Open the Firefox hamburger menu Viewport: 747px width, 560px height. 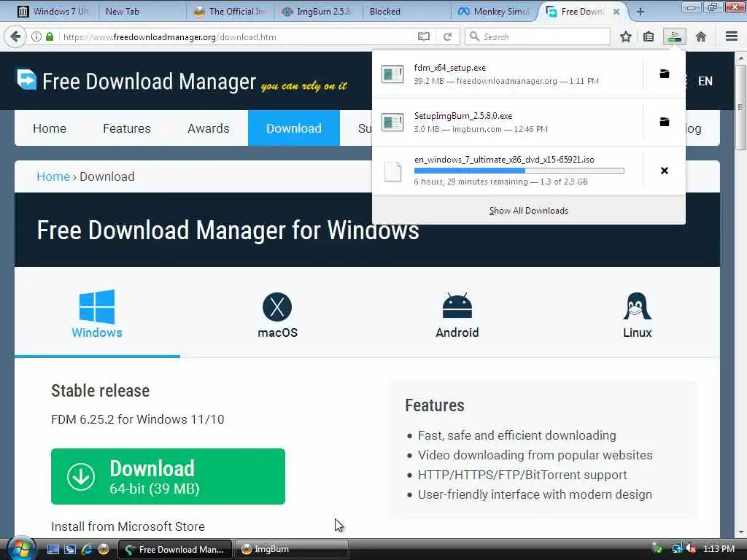731,36
